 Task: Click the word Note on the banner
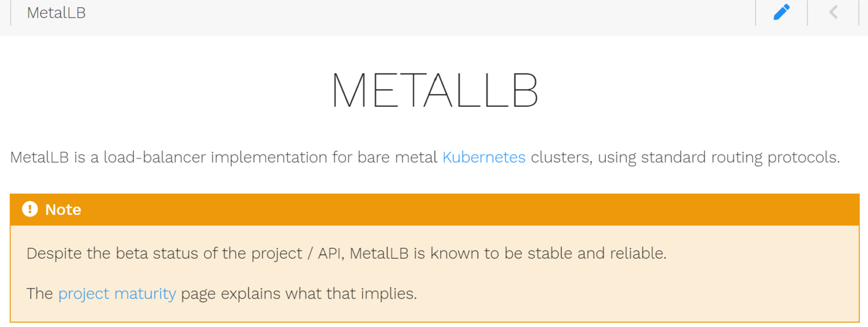coord(63,209)
